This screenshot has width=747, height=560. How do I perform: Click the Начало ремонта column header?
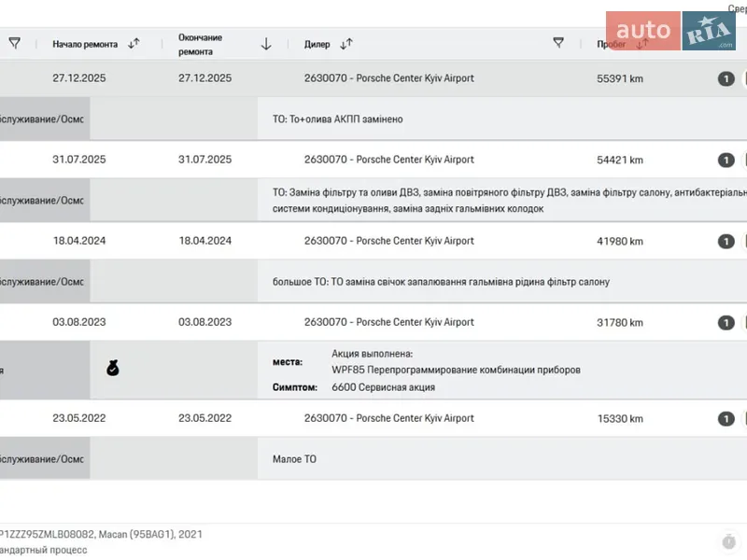pos(85,44)
